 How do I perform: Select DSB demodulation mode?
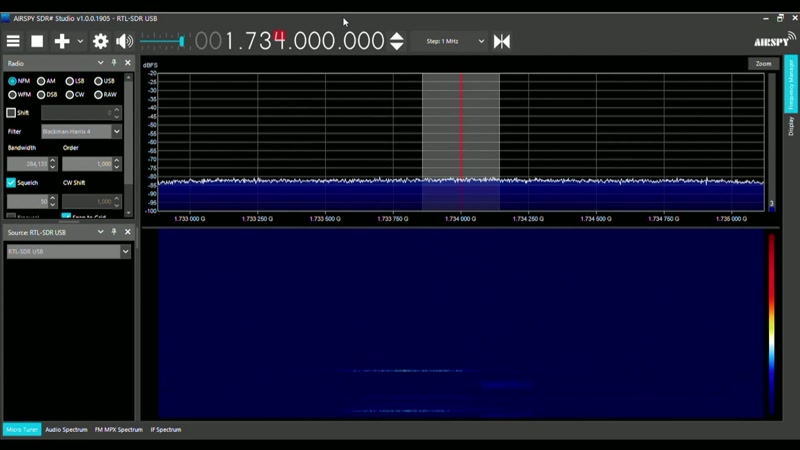click(47, 95)
